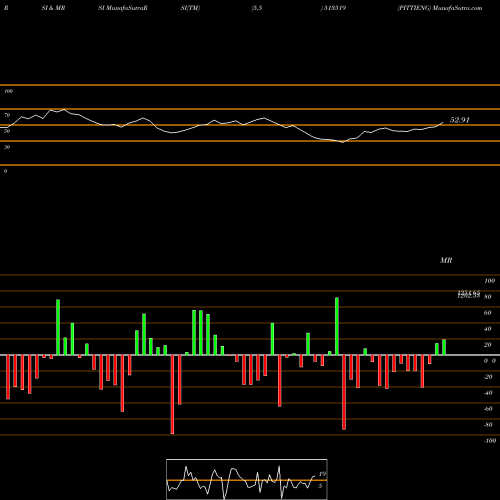
Task: Click the '-80' label on the MR axis
Action: (488, 425)
